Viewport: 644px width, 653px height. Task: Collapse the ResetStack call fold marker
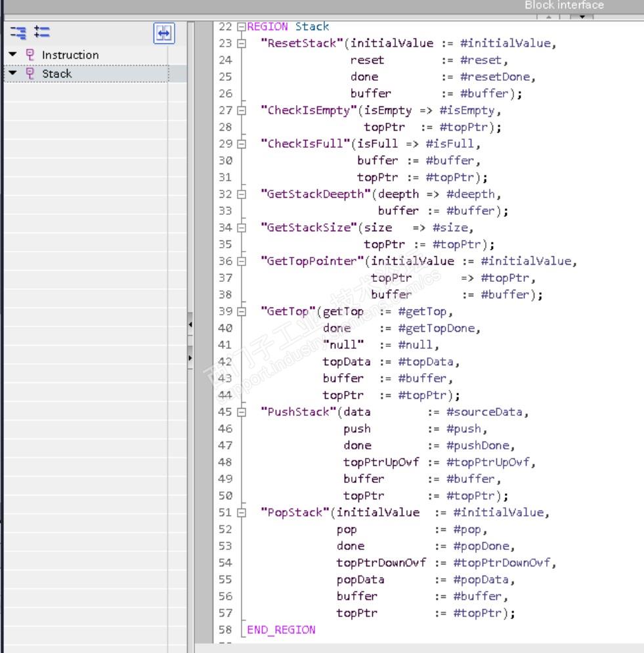pos(242,43)
